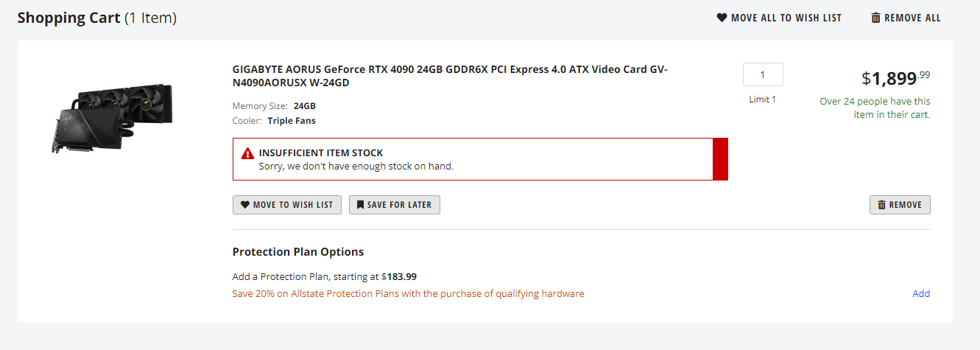The height and width of the screenshot is (350, 980).
Task: Open the GIGABYTE AORUS GeForce RTX 4090 title link
Action: click(450, 76)
